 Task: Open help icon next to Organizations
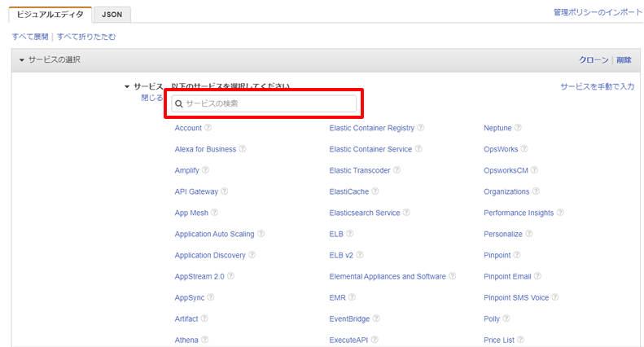(536, 191)
